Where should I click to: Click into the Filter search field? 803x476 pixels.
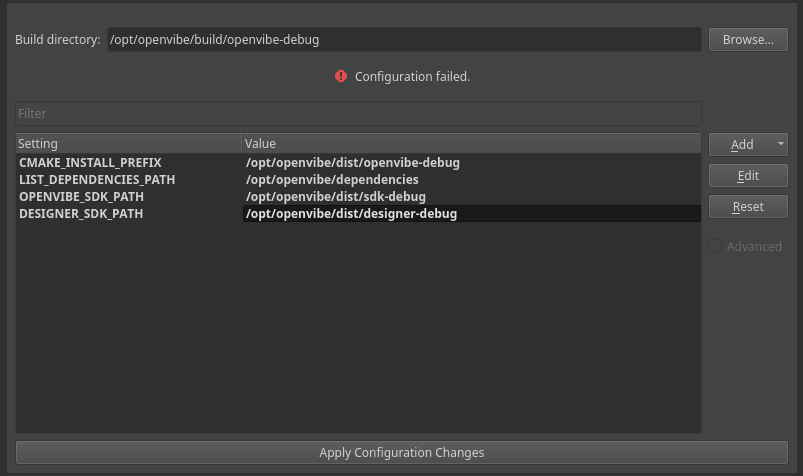coord(358,113)
